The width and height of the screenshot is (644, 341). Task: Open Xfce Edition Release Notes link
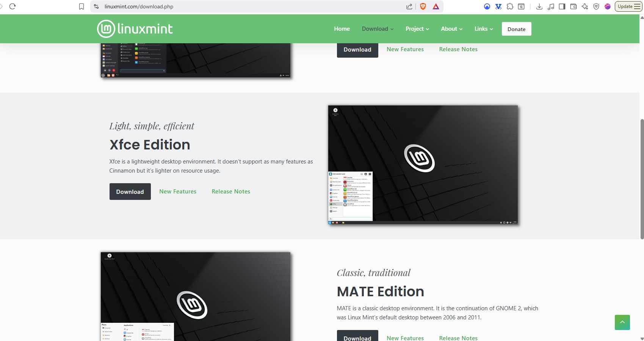click(231, 192)
